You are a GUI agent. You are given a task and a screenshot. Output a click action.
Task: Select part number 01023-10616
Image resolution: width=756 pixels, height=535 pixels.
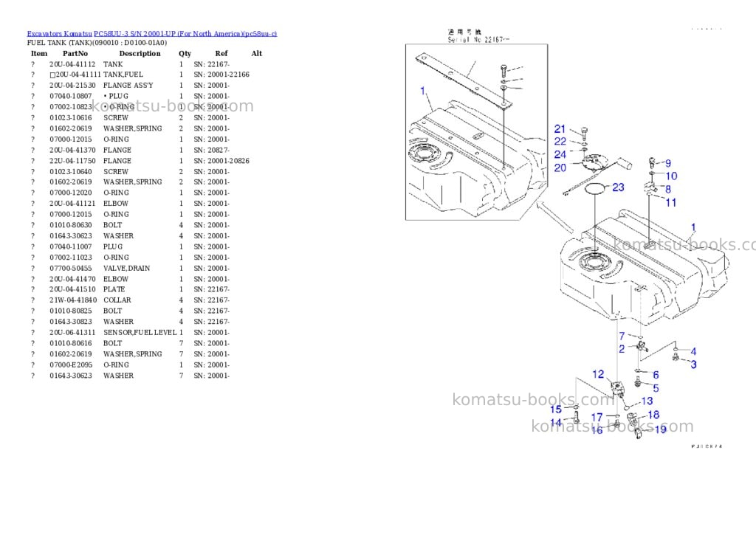[70, 117]
